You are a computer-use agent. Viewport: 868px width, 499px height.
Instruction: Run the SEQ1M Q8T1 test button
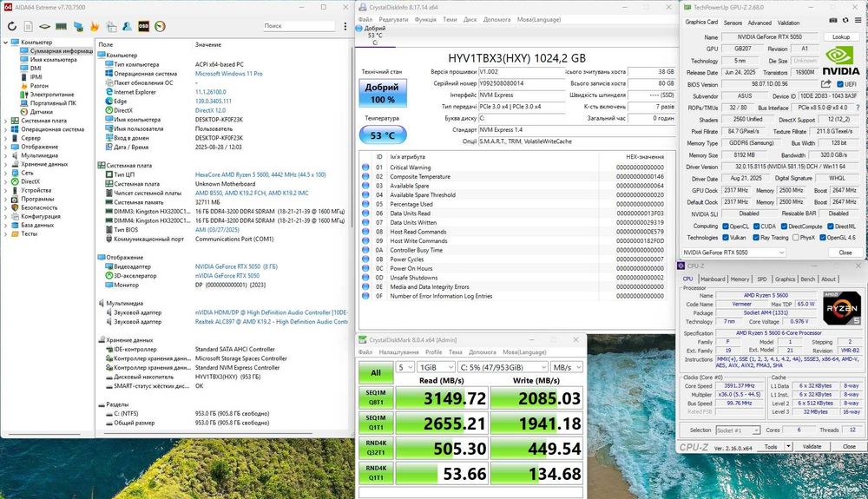(x=376, y=398)
